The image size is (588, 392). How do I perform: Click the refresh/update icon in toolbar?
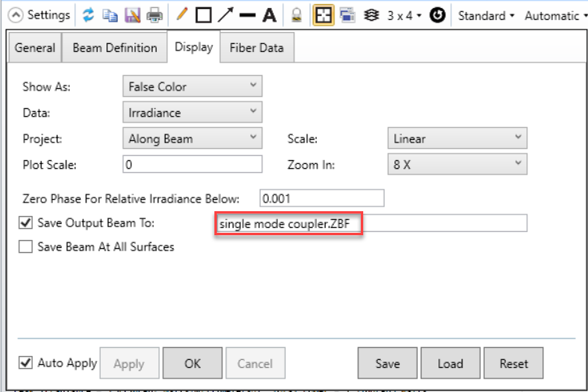88,15
